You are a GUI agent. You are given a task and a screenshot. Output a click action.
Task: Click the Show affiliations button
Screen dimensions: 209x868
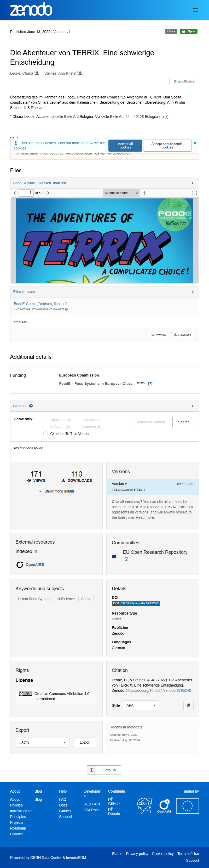point(184,81)
